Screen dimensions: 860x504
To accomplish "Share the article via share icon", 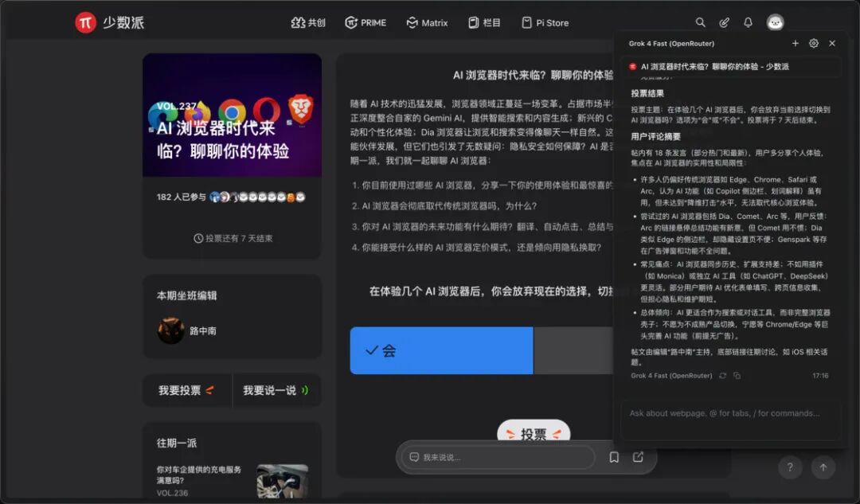I will tap(638, 457).
